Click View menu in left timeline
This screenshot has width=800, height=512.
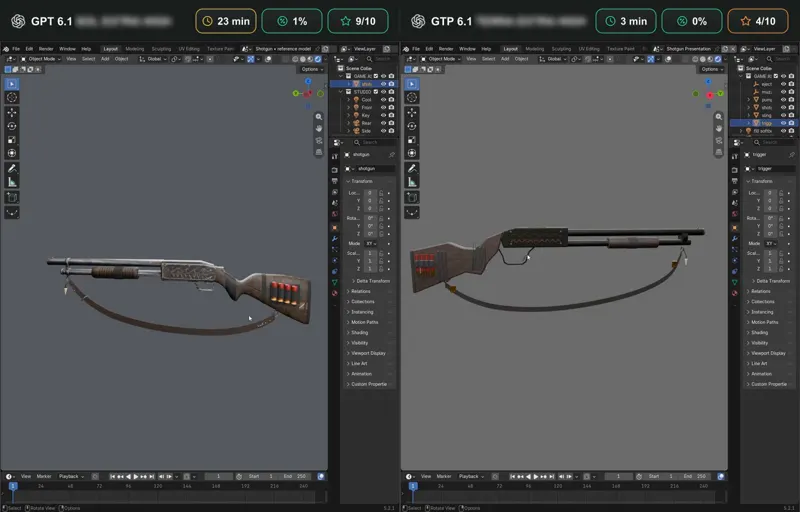pos(26,476)
